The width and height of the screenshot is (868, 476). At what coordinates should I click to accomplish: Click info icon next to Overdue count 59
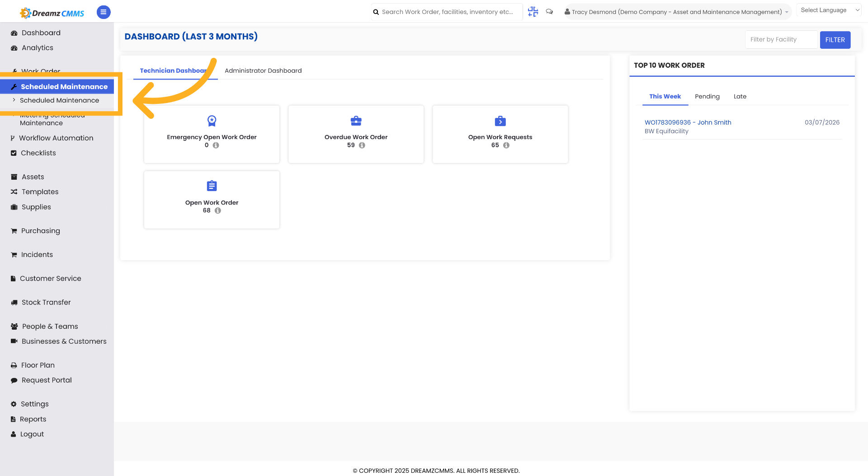pyautogui.click(x=362, y=145)
